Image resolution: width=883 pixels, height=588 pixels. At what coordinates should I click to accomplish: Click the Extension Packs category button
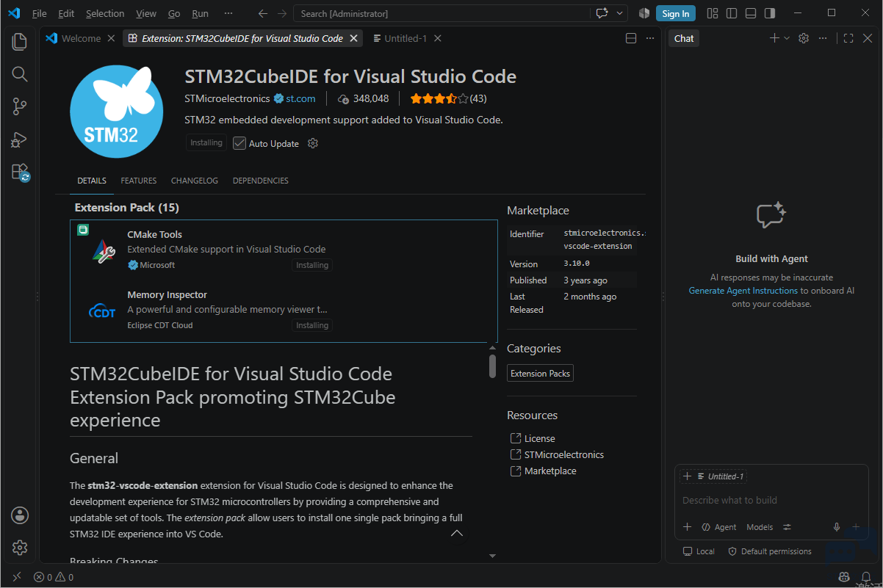point(541,373)
